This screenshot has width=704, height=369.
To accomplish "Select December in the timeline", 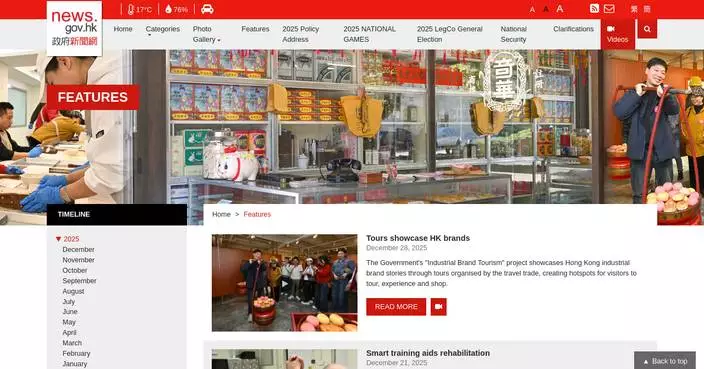I will coord(78,249).
